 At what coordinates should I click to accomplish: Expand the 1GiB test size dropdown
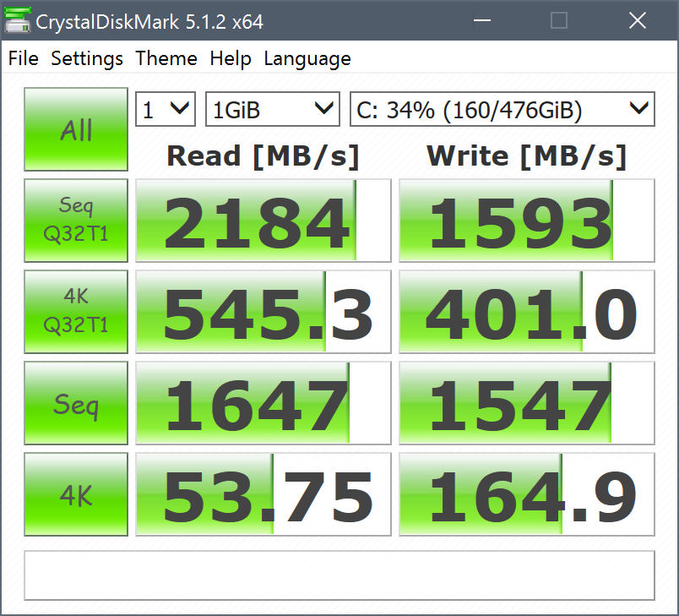pos(273,109)
